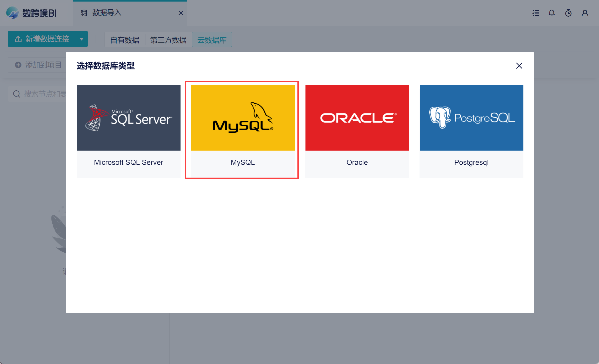Click the 数跨境BI logo
The image size is (599, 364).
31,13
